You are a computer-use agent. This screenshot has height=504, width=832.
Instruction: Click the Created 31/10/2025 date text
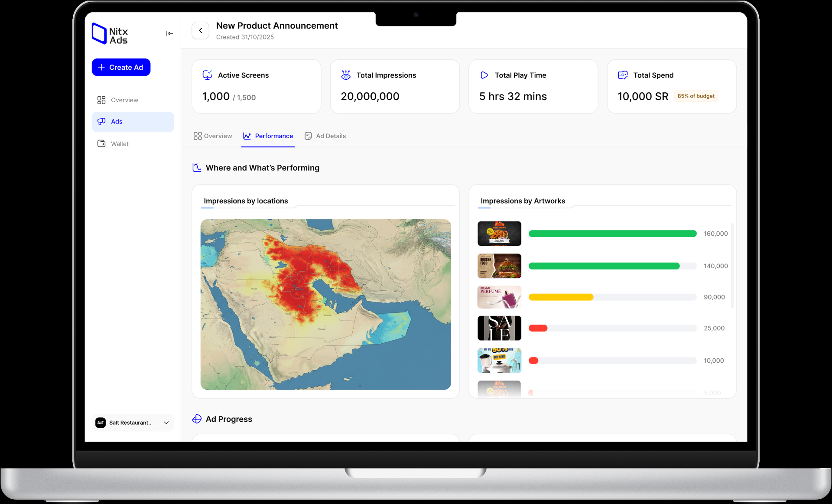coord(245,37)
